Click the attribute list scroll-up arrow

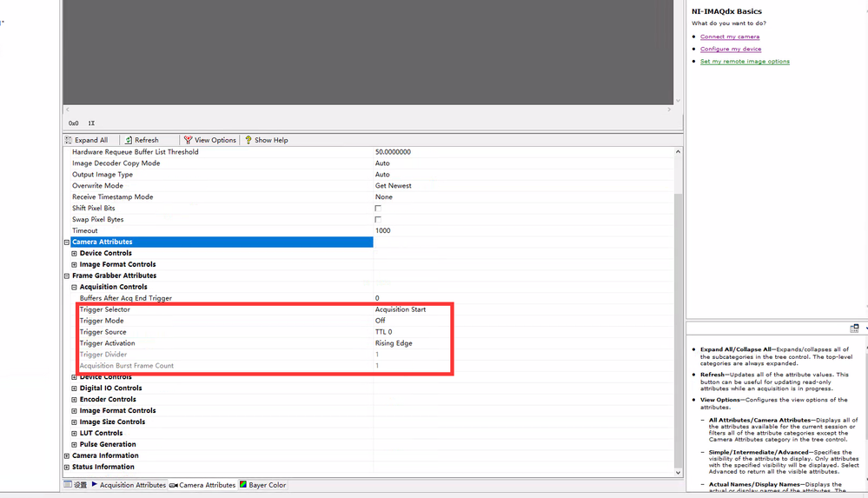point(678,152)
